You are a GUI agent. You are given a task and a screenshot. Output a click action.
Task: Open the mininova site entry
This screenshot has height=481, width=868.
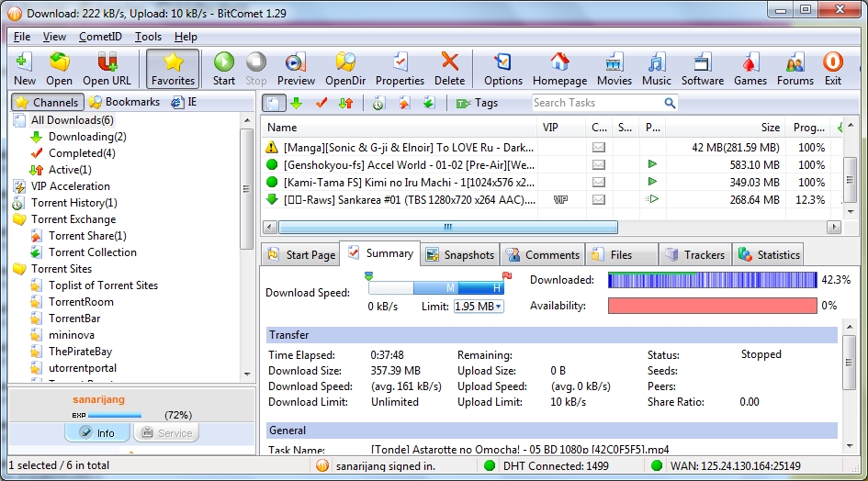click(72, 335)
